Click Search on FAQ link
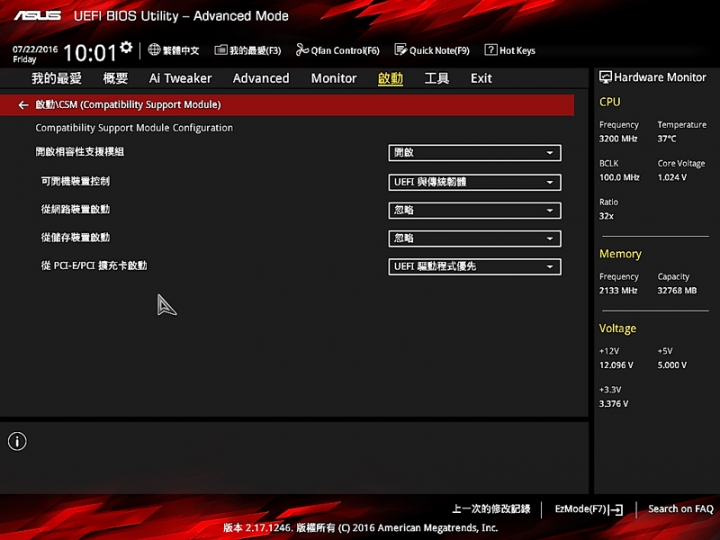Viewport: 720px width, 540px height. [681, 509]
